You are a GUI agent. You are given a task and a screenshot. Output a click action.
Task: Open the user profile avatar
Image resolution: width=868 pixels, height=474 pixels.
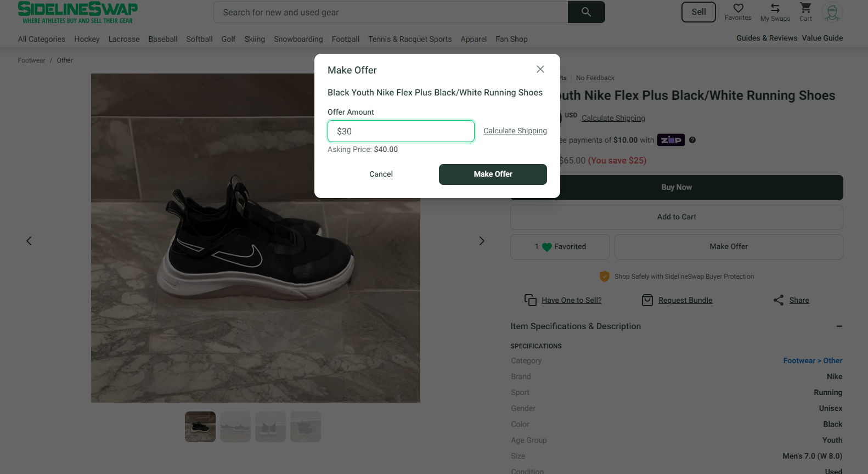(x=832, y=12)
